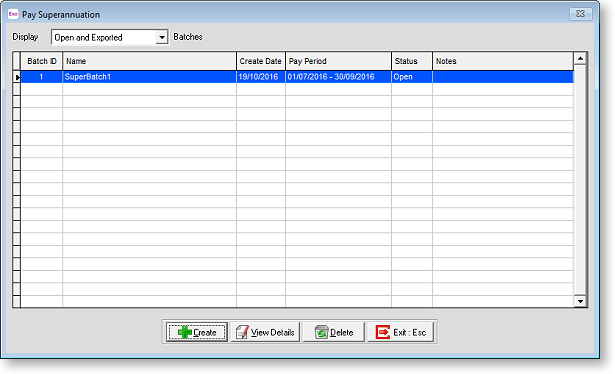The width and height of the screenshot is (615, 374).
Task: Select the Open and Exported combo box
Action: [x=109, y=37]
